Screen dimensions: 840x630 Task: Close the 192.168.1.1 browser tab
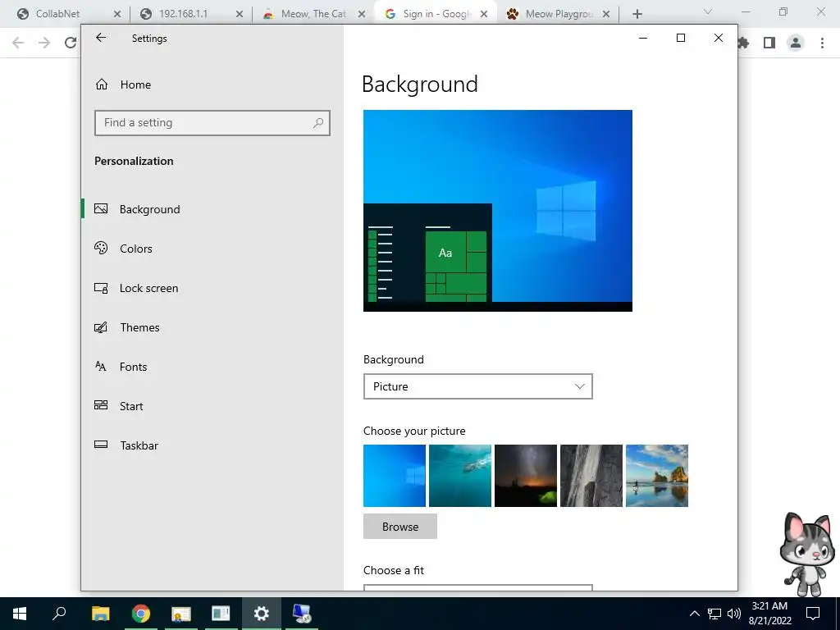click(x=240, y=14)
